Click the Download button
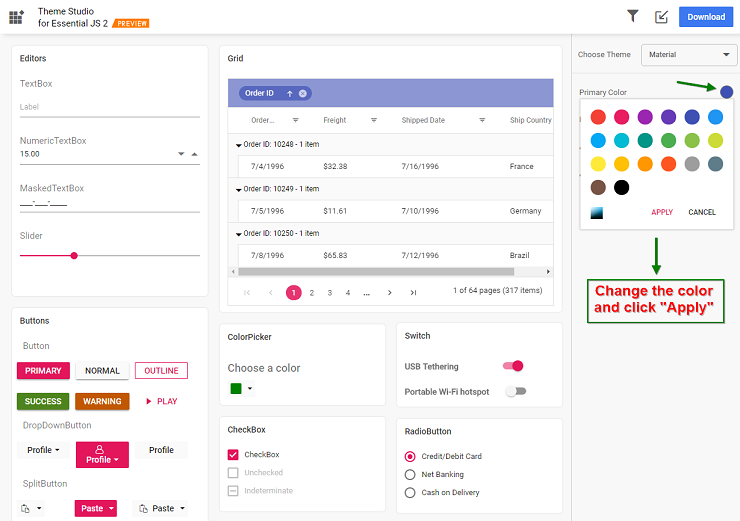Screen dimensions: 740x521 point(706,17)
